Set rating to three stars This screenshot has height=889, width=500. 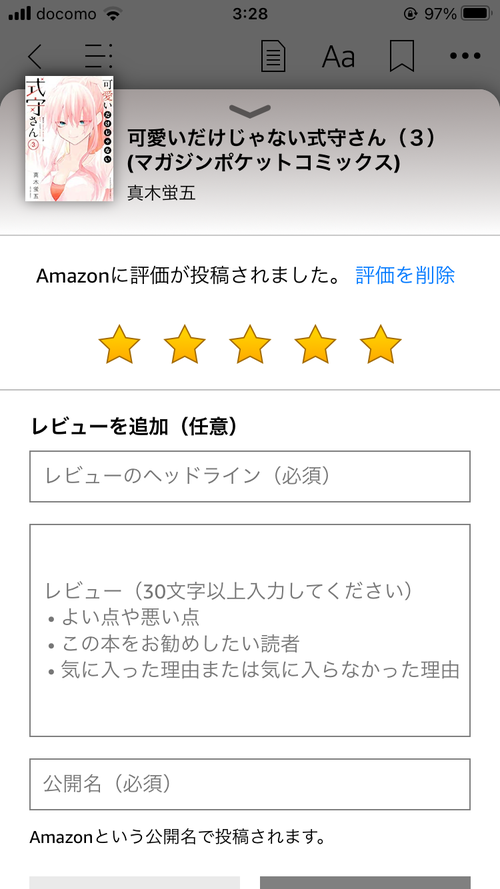click(250, 344)
